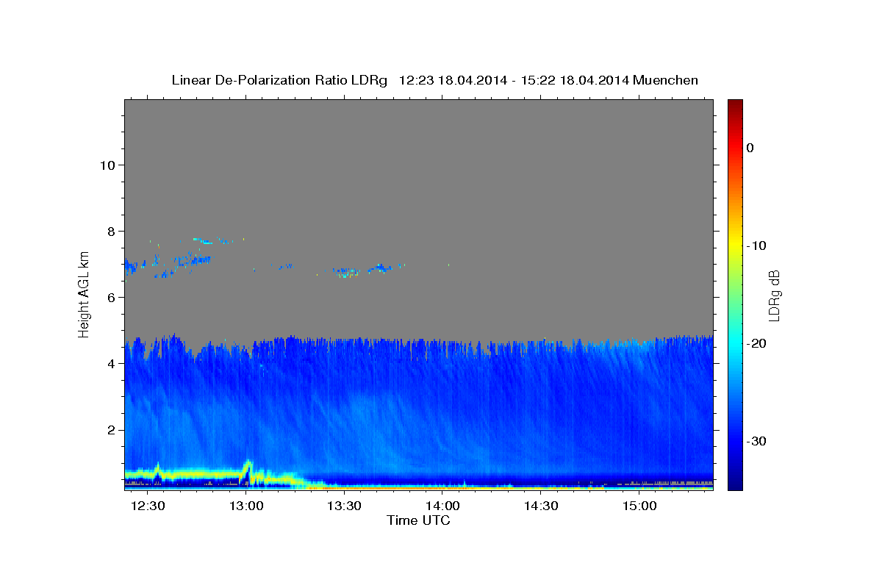Click the plot title 'Linear De-Polarization Ratio LDRg'
882x588 pixels.
[x=279, y=80]
